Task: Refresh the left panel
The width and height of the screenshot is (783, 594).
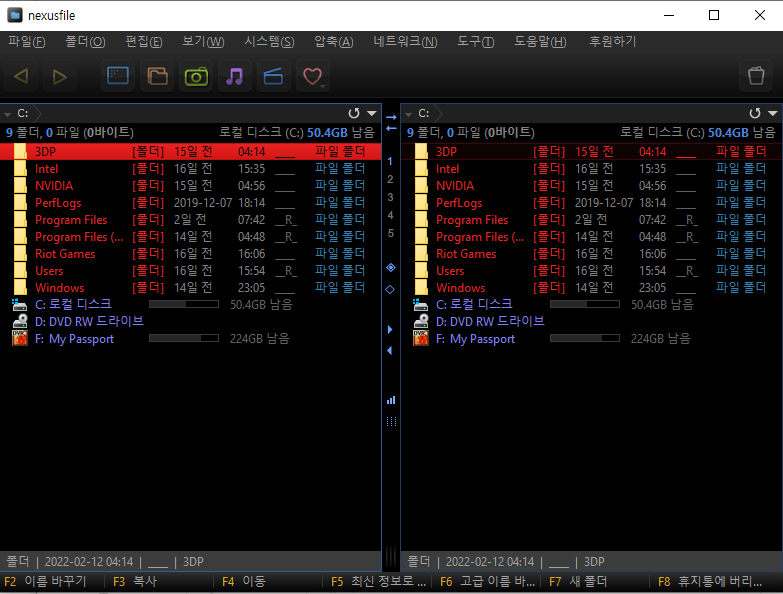Action: pos(354,113)
